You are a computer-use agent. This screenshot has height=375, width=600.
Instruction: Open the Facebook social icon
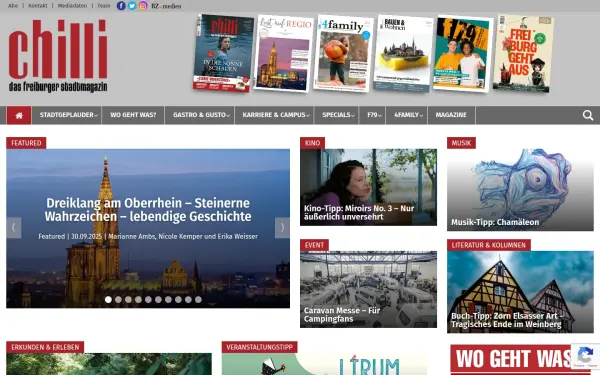121,6
